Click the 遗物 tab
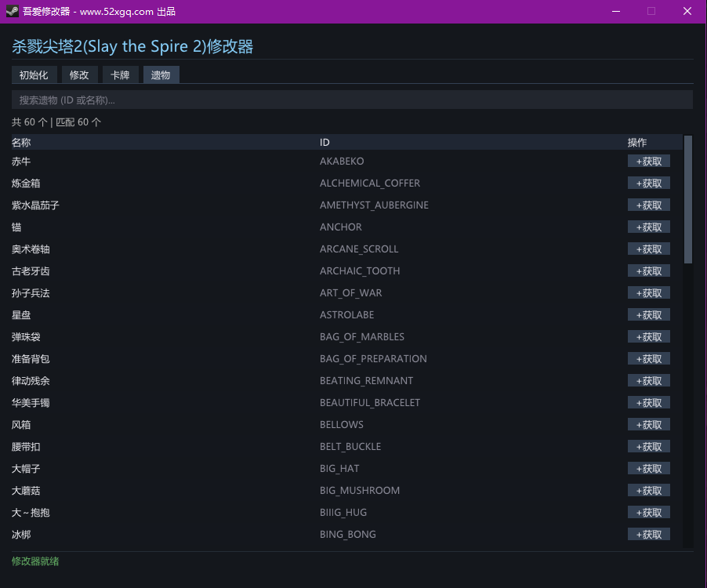707x588 pixels. [x=161, y=74]
